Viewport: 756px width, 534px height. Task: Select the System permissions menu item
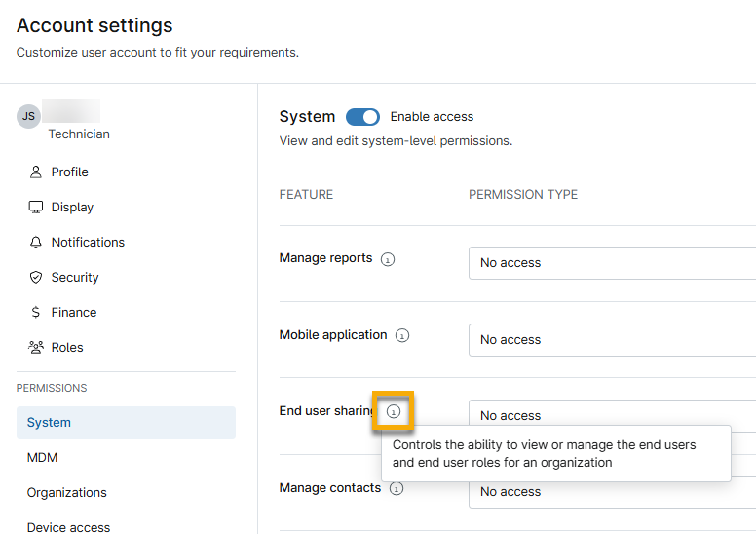[x=126, y=423]
